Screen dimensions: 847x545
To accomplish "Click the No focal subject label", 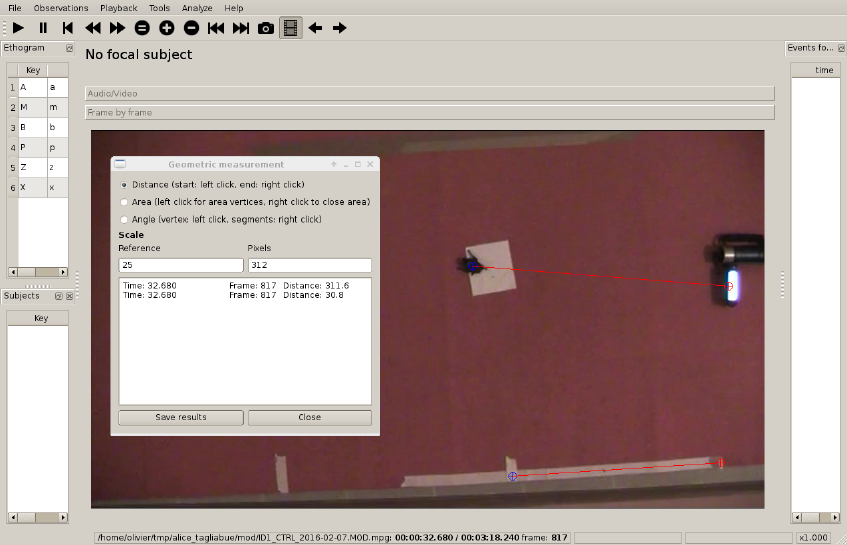I will [139, 55].
